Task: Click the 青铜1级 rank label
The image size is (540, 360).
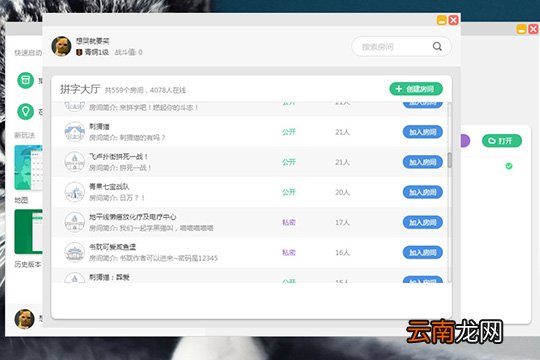Action: click(97, 52)
